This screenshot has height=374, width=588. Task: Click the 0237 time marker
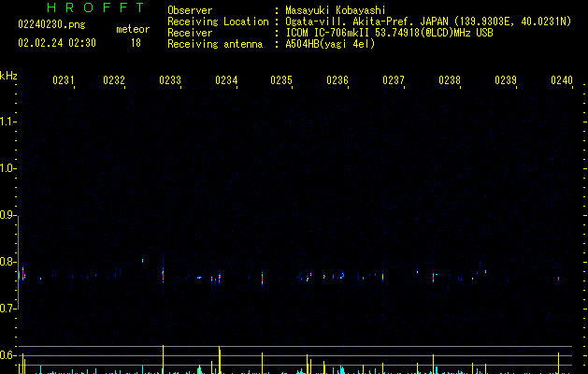pyautogui.click(x=394, y=79)
